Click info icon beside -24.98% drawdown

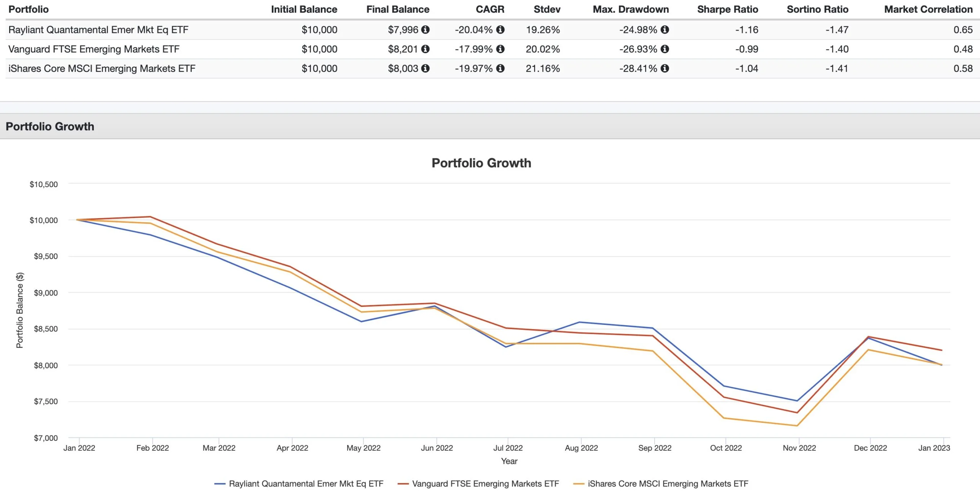click(x=665, y=29)
